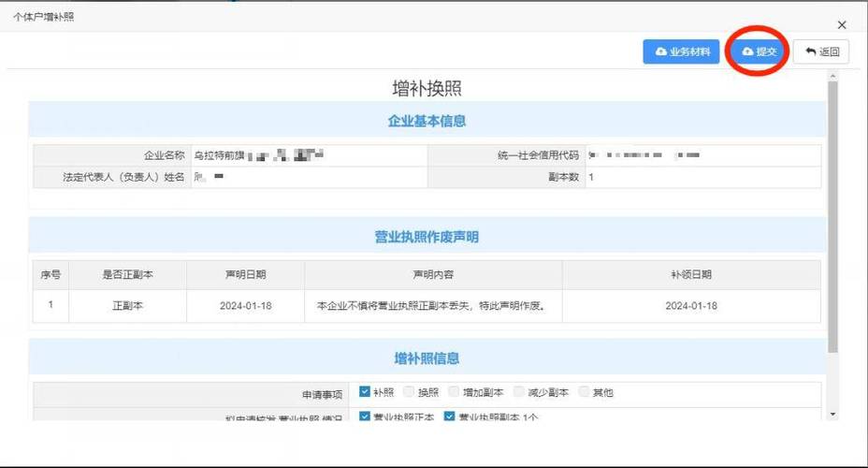Screen dimensions: 868x468
Task: Click the cloud upload icon on 业务材料
Action: point(661,52)
